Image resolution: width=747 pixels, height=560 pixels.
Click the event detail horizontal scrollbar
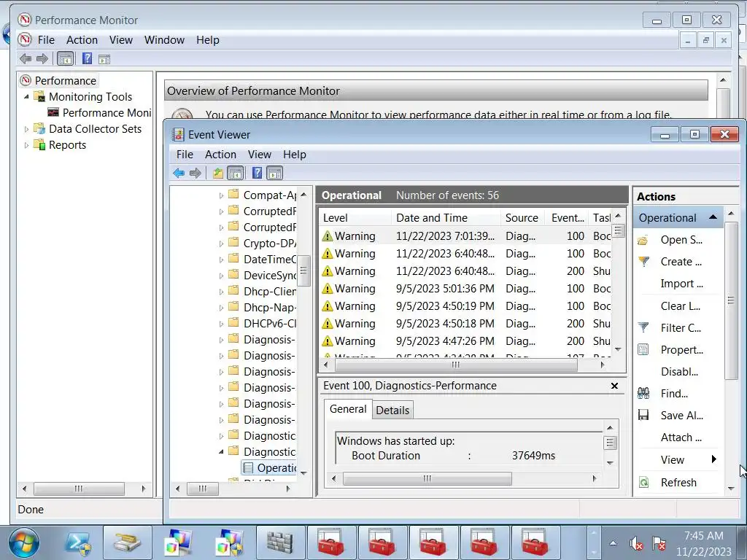click(427, 478)
